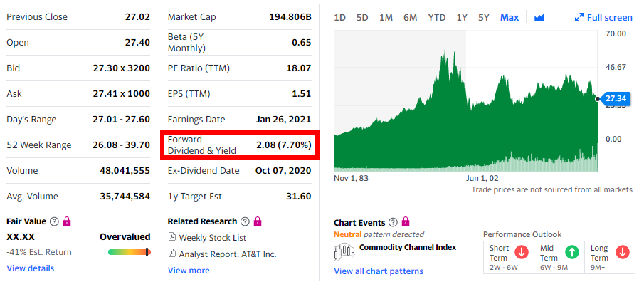Click the Overvalued rating label
Image resolution: width=644 pixels, height=282 pixels.
tap(125, 237)
